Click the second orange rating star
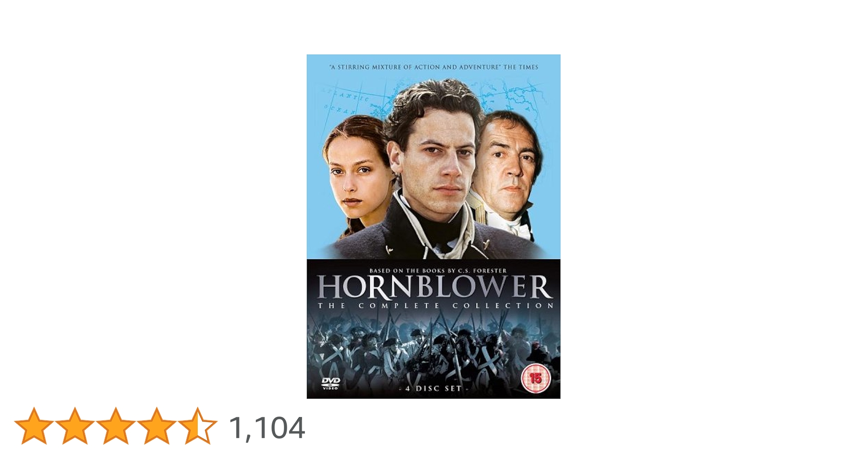The height and width of the screenshot is (454, 868). coord(75,425)
